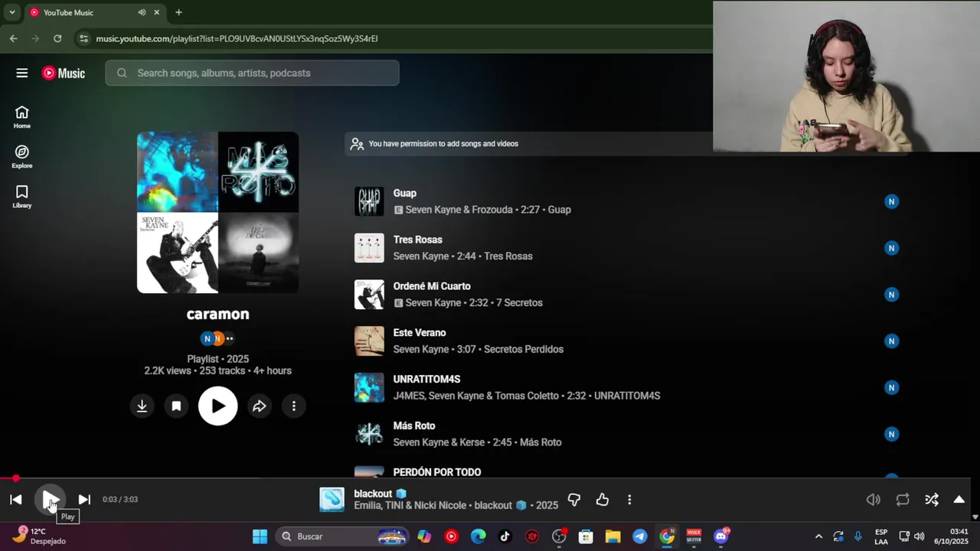
Task: Play the caramon playlist
Action: tap(218, 406)
